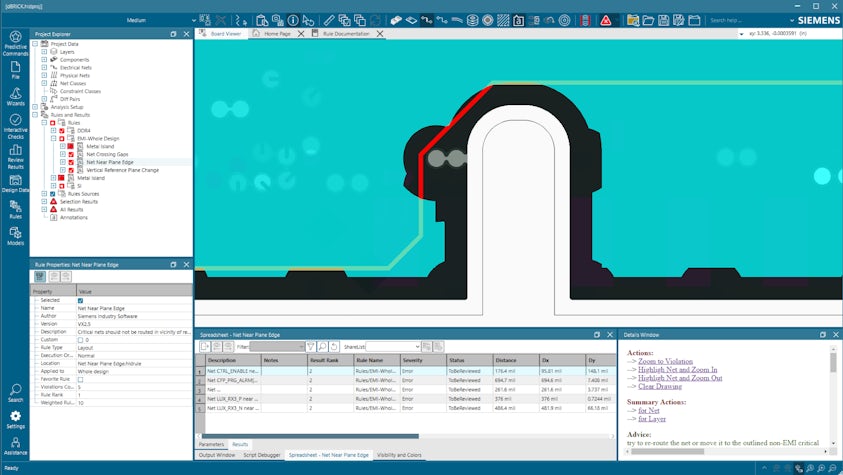Image resolution: width=843 pixels, height=475 pixels.
Task: Click Highlight Net and Zoom Out link
Action: (x=680, y=378)
